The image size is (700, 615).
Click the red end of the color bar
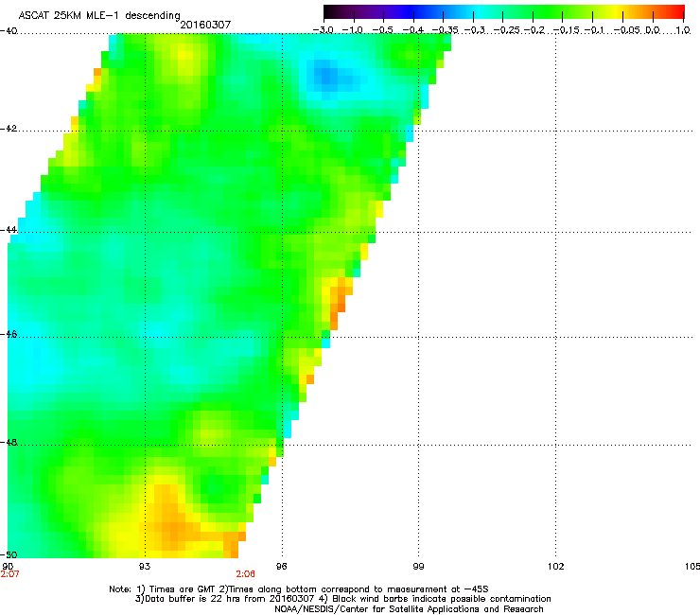point(674,11)
